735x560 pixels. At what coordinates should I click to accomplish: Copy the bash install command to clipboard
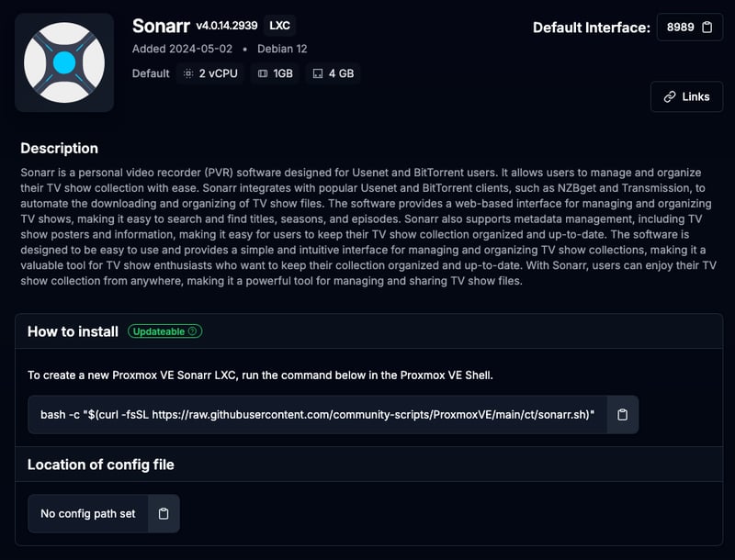click(x=622, y=414)
